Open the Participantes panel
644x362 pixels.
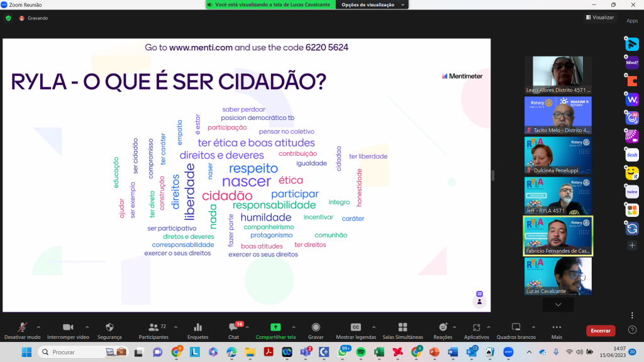153,330
